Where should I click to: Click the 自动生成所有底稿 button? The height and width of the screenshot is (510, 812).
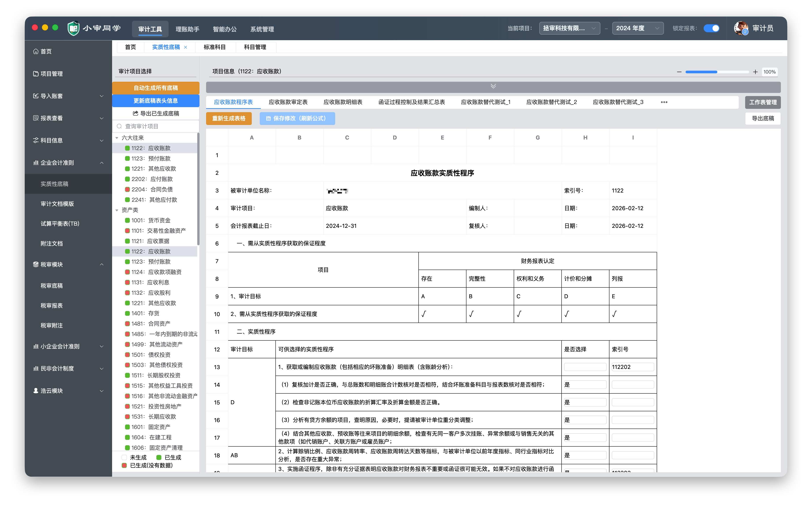click(x=155, y=88)
